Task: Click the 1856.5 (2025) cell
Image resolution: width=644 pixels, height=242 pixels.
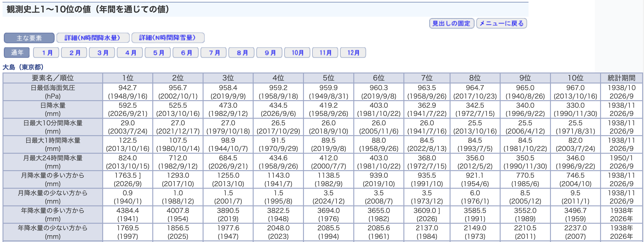Action: [x=178, y=232]
